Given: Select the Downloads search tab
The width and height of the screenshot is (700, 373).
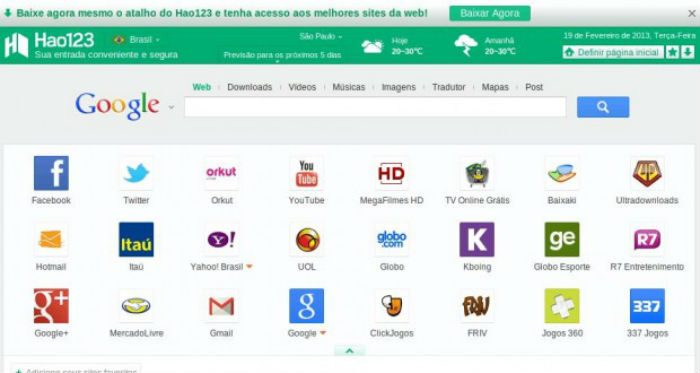Looking at the screenshot, I should tap(250, 87).
